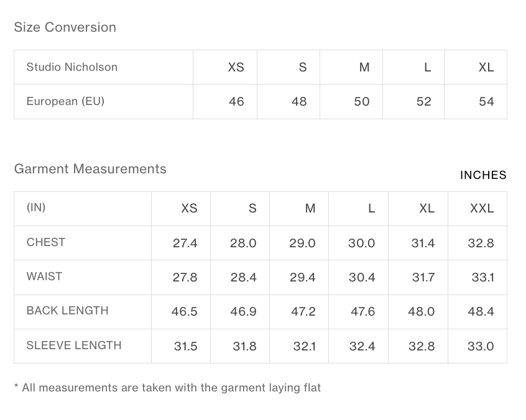This screenshot has width=526, height=420.
Task: Select the European (EU) row label
Action: click(65, 101)
